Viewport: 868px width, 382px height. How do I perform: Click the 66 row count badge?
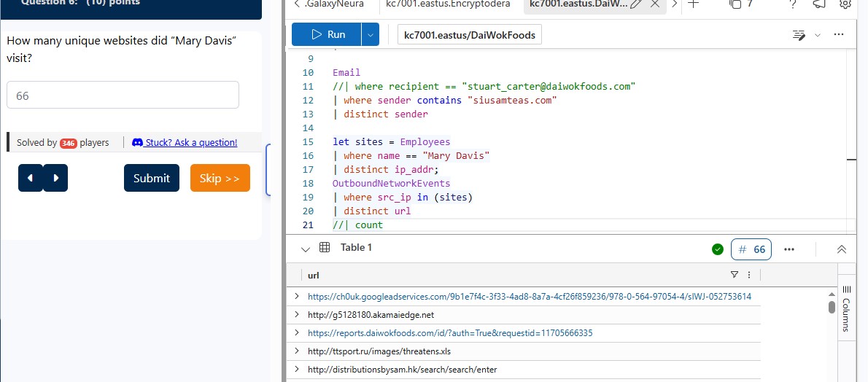point(751,249)
